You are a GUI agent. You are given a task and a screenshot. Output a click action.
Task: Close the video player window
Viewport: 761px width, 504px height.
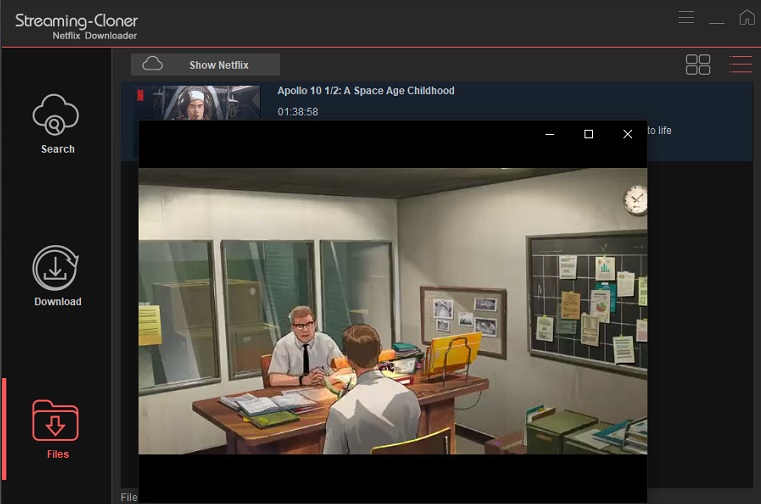pyautogui.click(x=627, y=134)
